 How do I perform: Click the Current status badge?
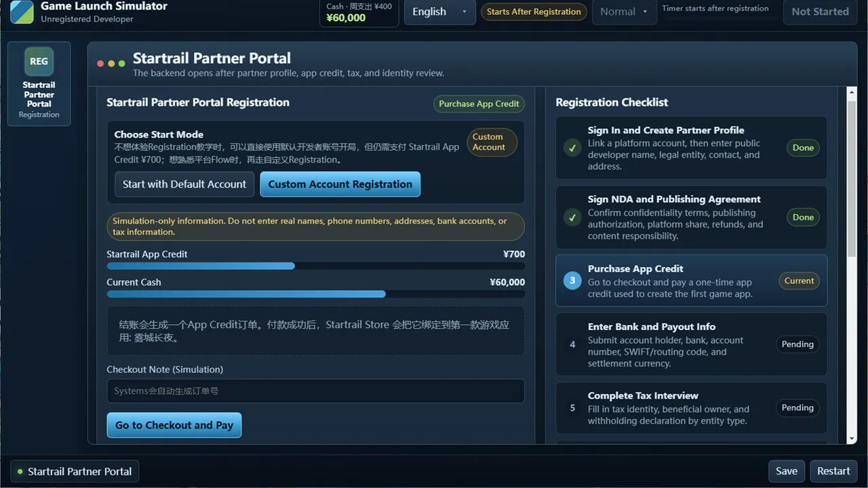pyautogui.click(x=799, y=281)
